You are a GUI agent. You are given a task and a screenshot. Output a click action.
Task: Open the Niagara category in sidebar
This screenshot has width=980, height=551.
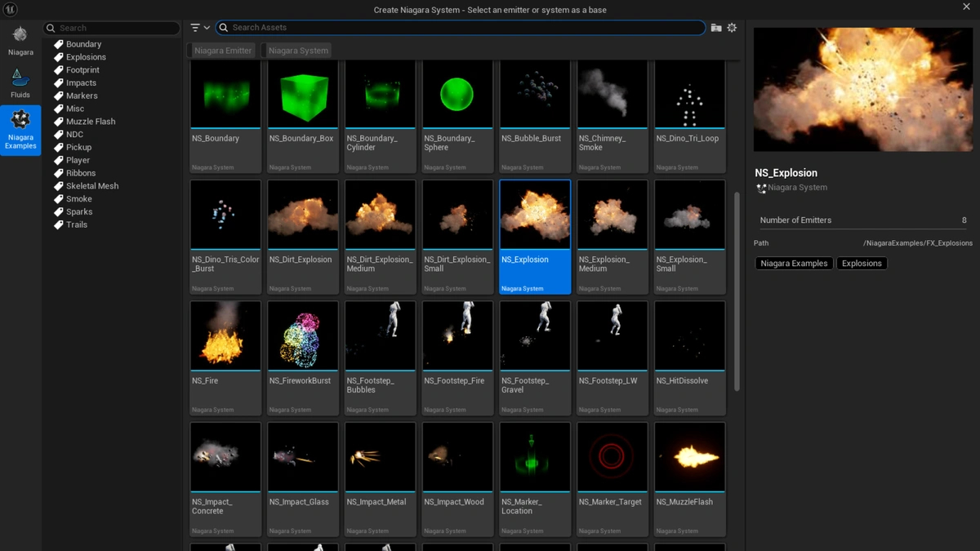point(20,41)
